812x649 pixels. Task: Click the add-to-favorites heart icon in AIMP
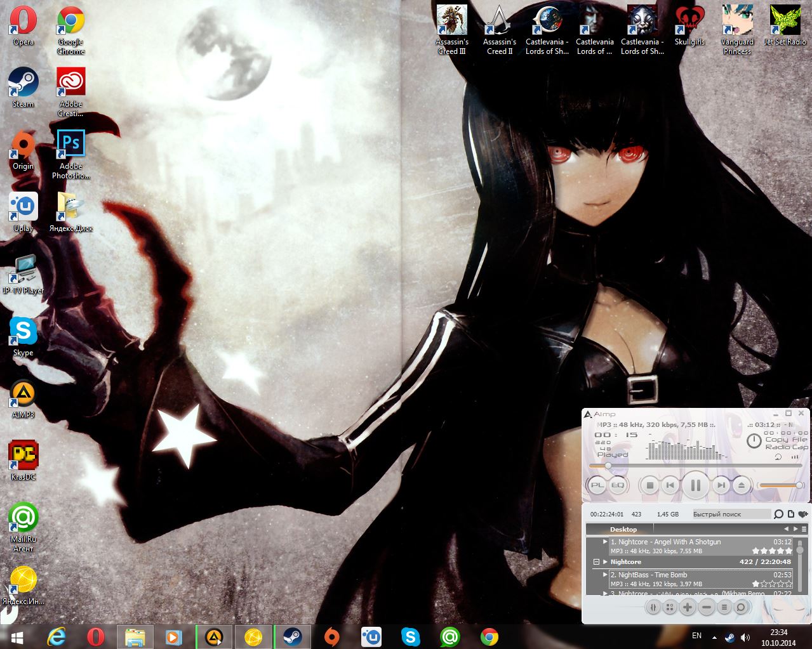pos(802,514)
